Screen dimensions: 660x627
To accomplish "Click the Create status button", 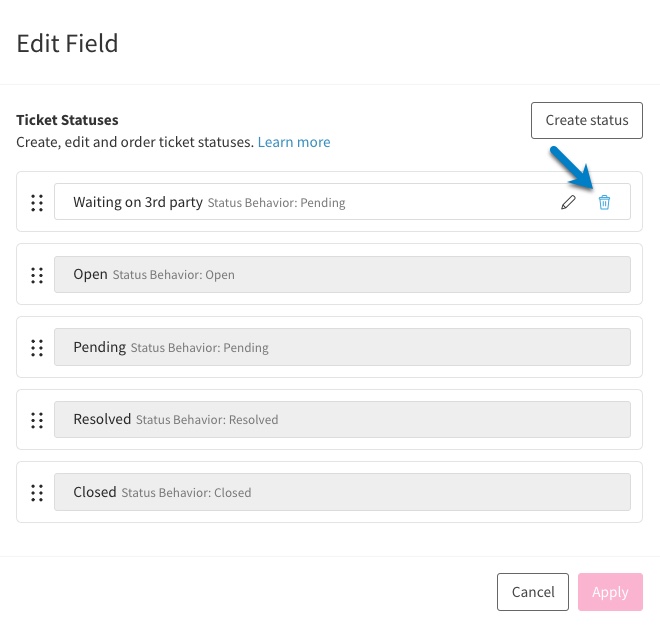I will [x=587, y=120].
